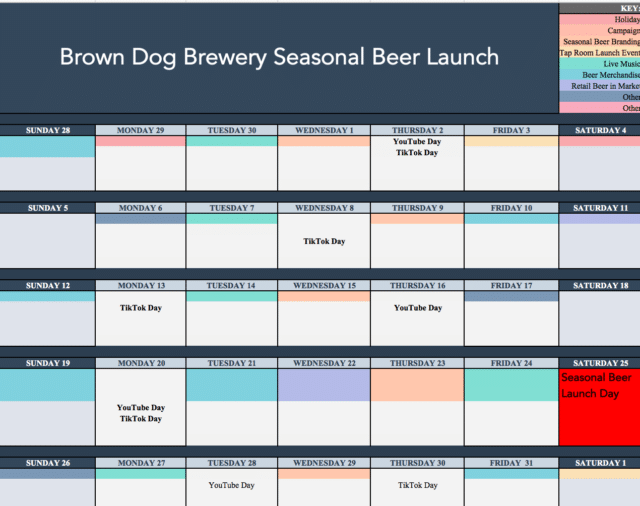The width and height of the screenshot is (640, 506).
Task: Click the TikTok Day entry on Thursday 30
Action: click(418, 485)
